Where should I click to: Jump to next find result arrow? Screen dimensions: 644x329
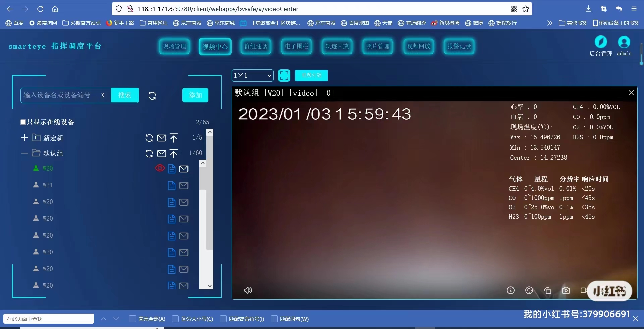click(116, 319)
